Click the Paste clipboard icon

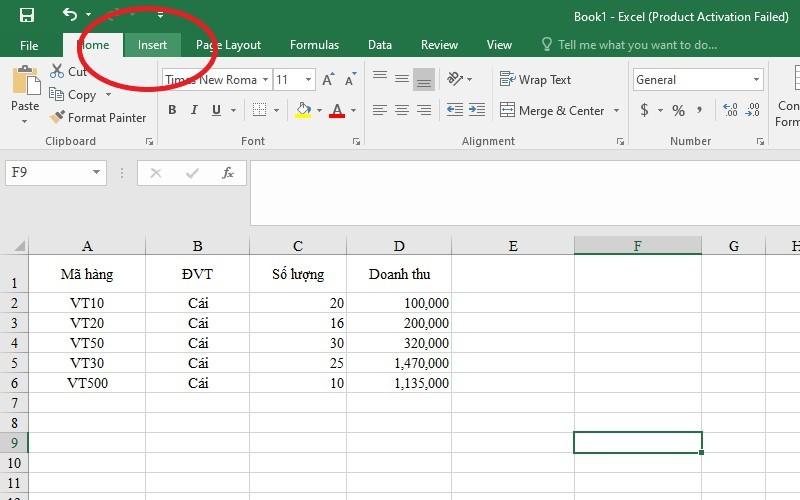click(26, 81)
